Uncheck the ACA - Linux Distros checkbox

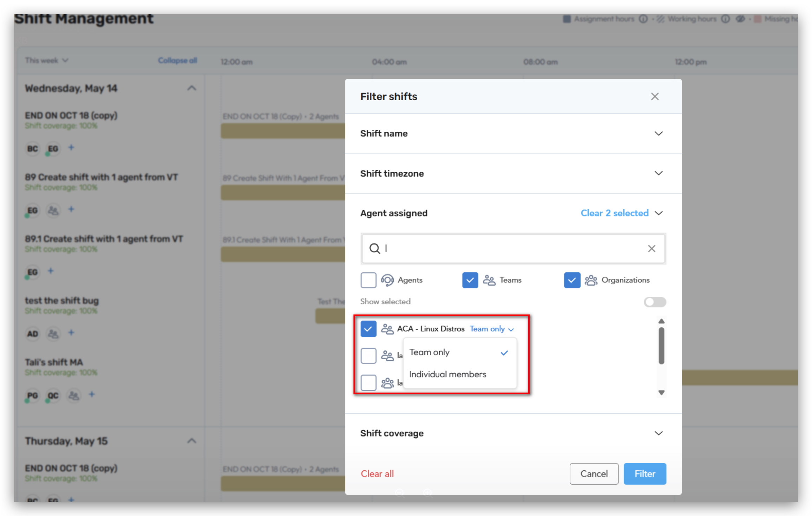point(368,329)
